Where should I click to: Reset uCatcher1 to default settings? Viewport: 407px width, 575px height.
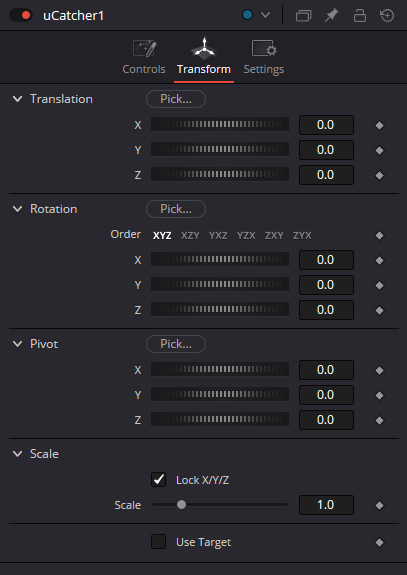(387, 15)
